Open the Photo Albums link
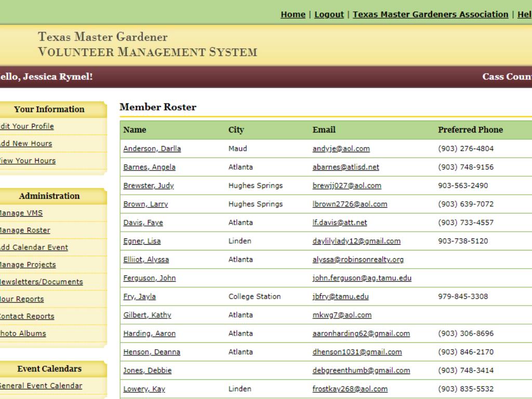Viewport: 532px width, 399px height. point(23,333)
